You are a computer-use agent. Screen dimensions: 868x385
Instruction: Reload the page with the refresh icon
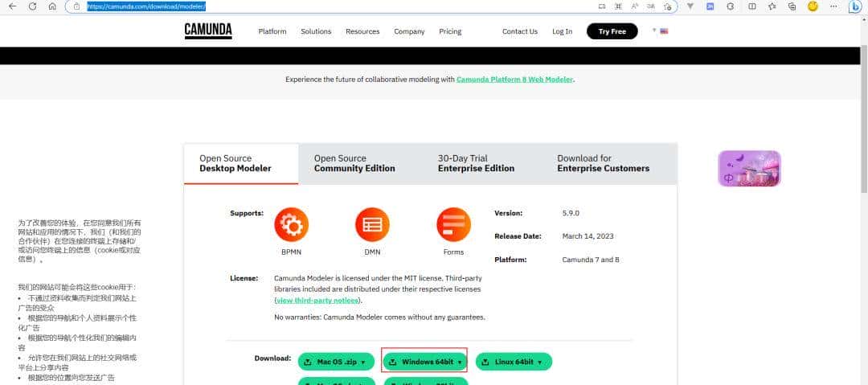pyautogui.click(x=33, y=6)
